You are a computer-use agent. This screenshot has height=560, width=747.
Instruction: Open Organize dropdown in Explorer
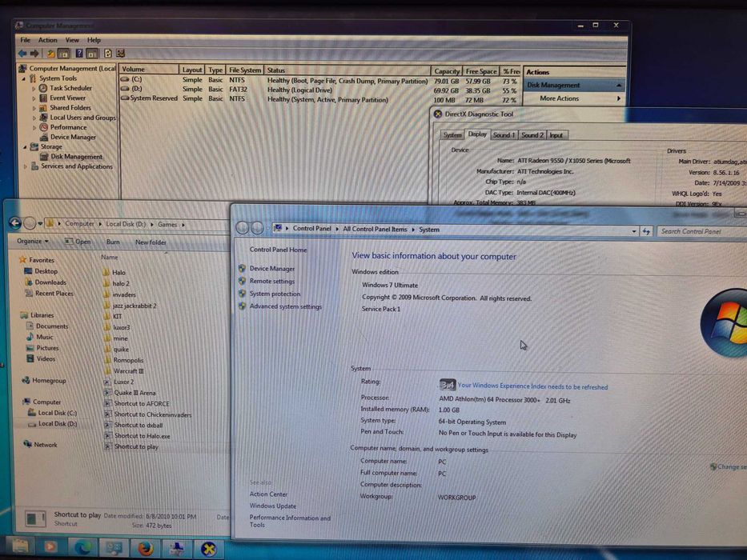32,241
